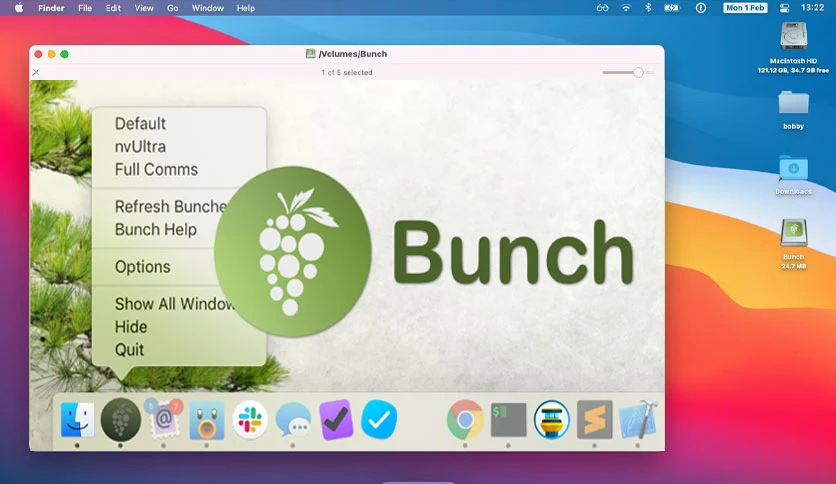Open the Finder menu
The height and width of the screenshot is (484, 836).
coord(51,8)
